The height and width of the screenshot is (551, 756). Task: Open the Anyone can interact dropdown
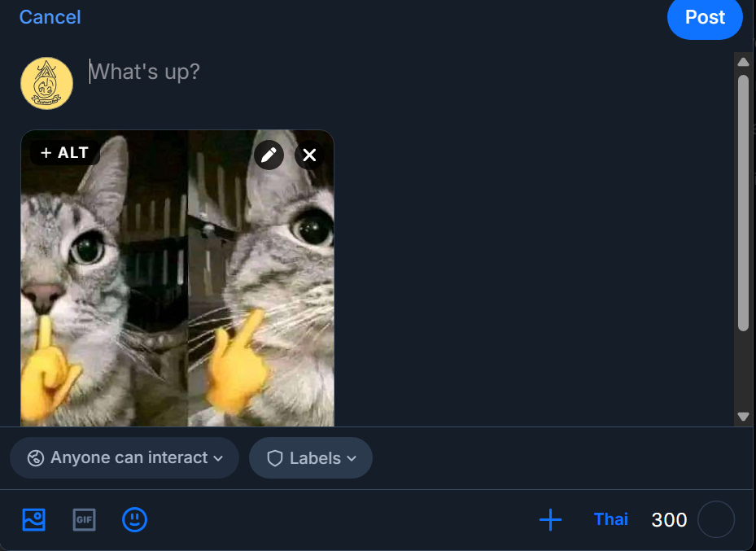click(x=125, y=458)
